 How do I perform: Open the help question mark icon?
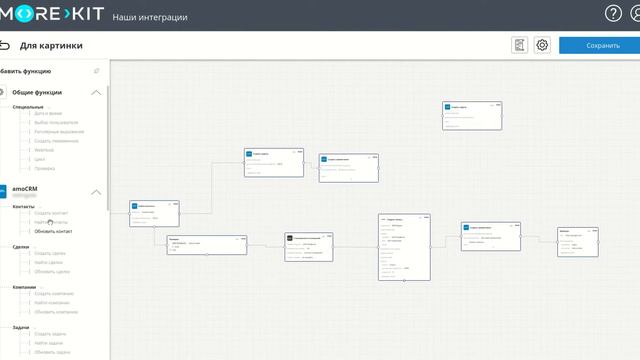[x=613, y=13]
